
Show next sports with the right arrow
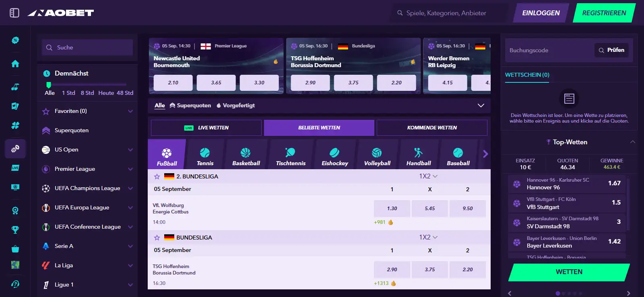[x=485, y=154]
